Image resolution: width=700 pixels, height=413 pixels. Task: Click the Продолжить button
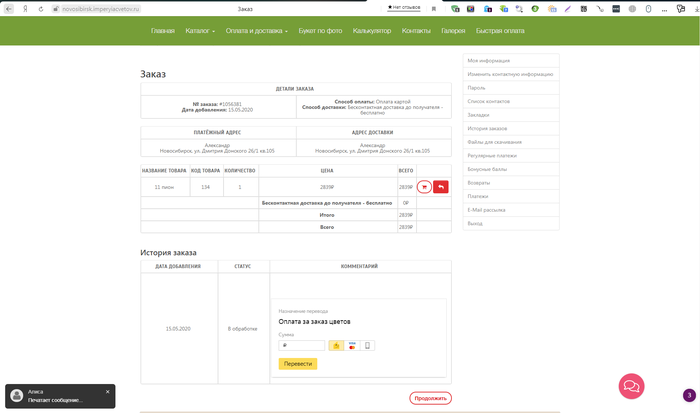(430, 398)
